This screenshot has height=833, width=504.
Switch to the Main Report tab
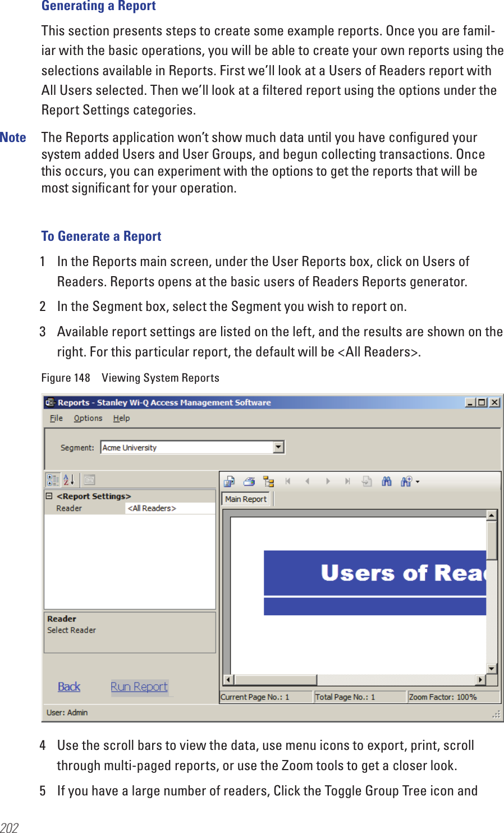(x=245, y=498)
